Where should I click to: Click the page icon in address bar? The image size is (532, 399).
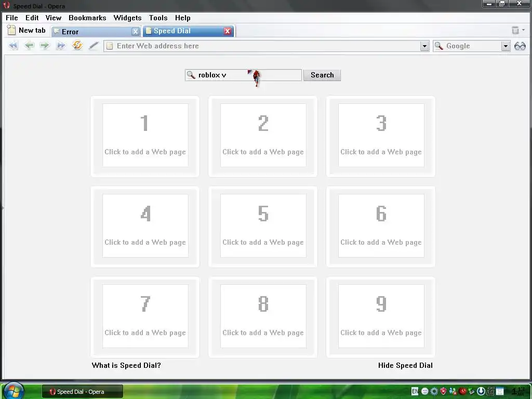coord(110,46)
